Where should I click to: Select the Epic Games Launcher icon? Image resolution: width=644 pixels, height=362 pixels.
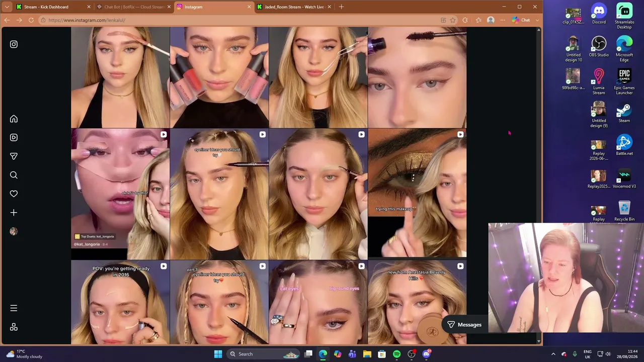624,82
